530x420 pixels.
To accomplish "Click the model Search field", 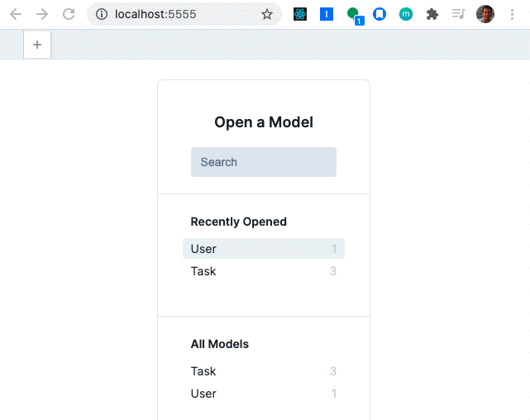I will click(x=263, y=162).
